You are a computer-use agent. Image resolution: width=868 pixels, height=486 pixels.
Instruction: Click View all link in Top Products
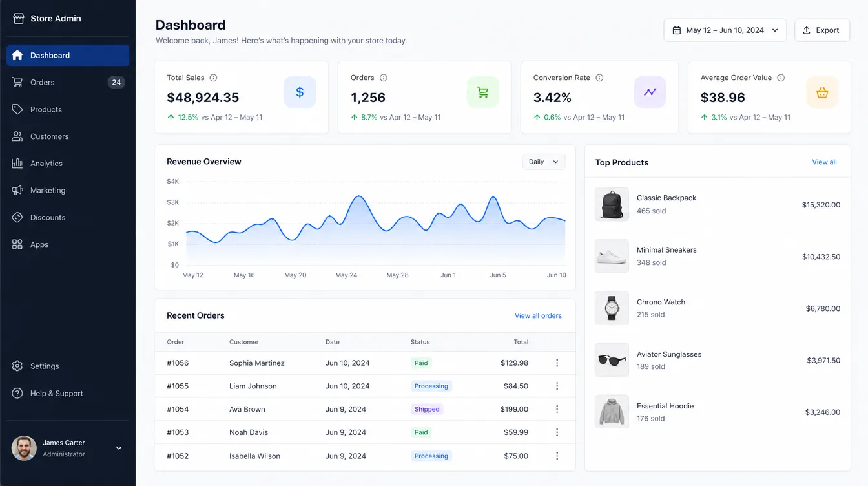[x=824, y=162]
